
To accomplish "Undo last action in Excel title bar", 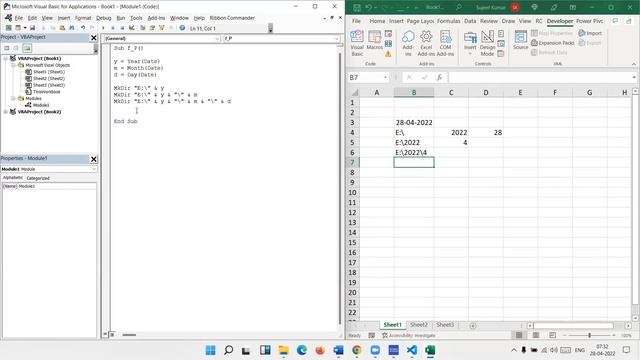I will pyautogui.click(x=369, y=7).
